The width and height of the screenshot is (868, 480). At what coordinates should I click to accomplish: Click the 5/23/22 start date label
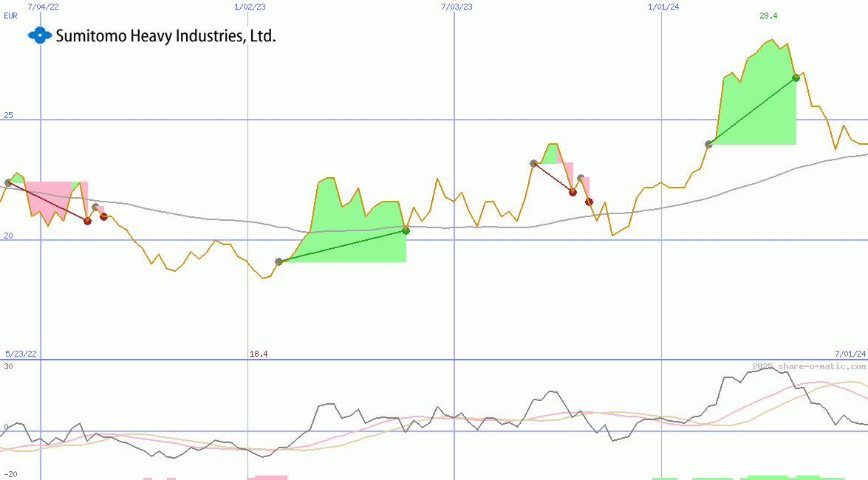coord(21,354)
